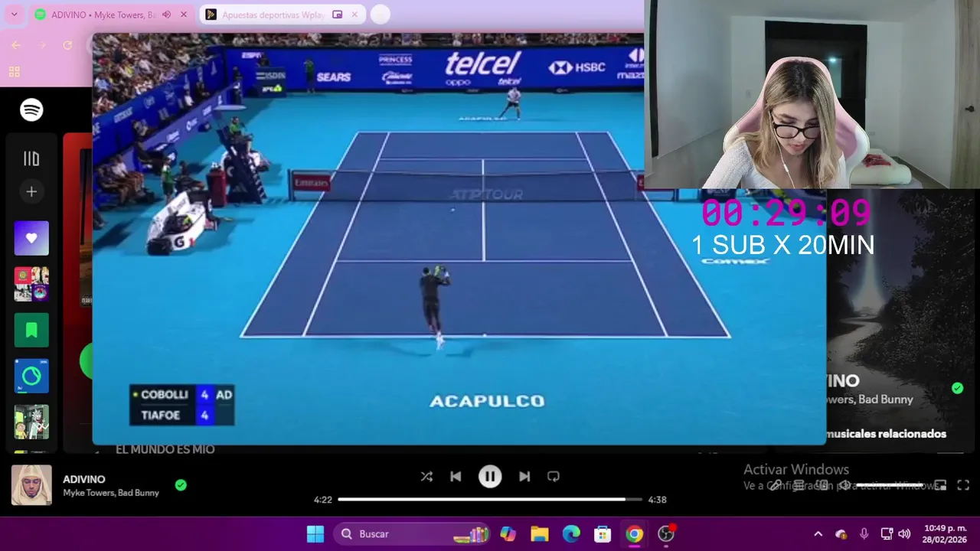980x551 pixels.
Task: Click the Buscar taskbar search box
Action: [x=411, y=534]
